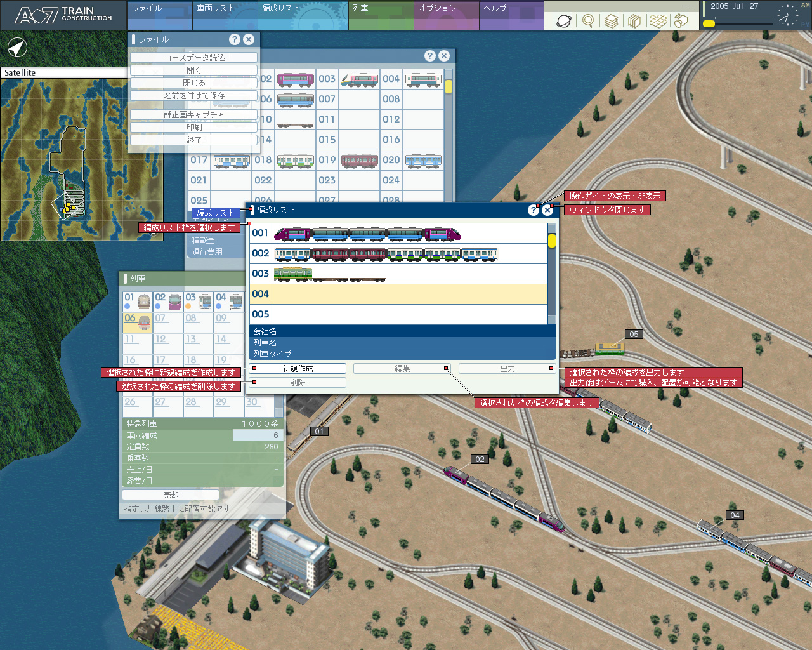Open the ファイル menu
Image resolution: width=812 pixels, height=650 pixels.
[x=160, y=15]
